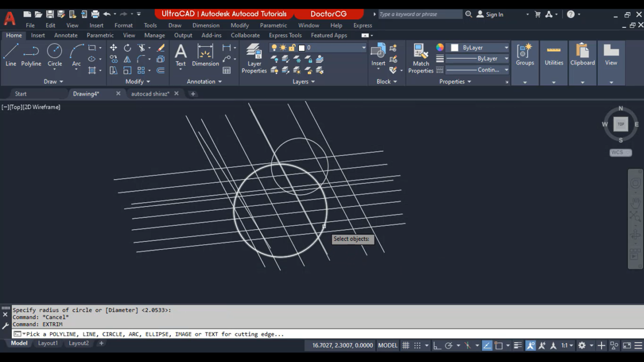Expand the Annotation panel
The width and height of the screenshot is (644, 362).
coord(204,82)
